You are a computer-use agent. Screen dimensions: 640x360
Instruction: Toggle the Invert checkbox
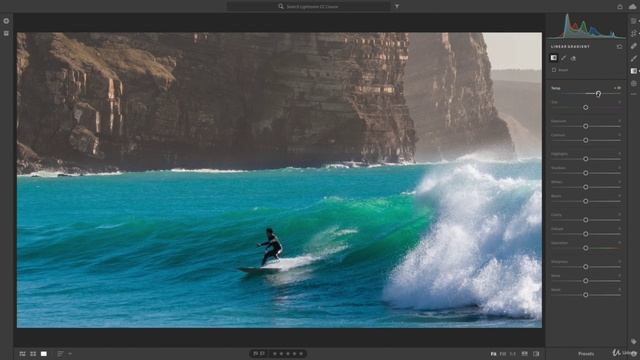554,70
